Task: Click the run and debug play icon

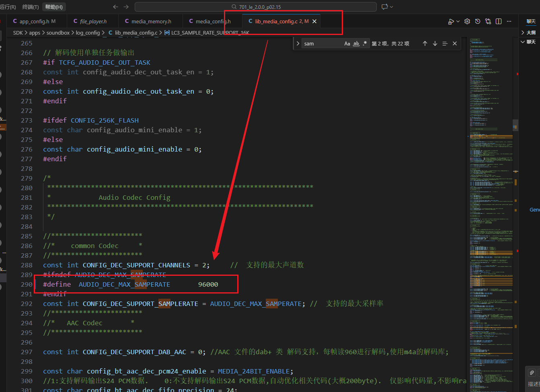Action: click(451, 21)
